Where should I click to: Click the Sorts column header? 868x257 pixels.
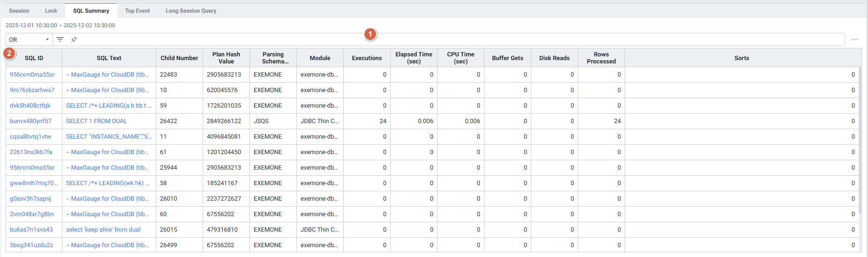pyautogui.click(x=741, y=58)
